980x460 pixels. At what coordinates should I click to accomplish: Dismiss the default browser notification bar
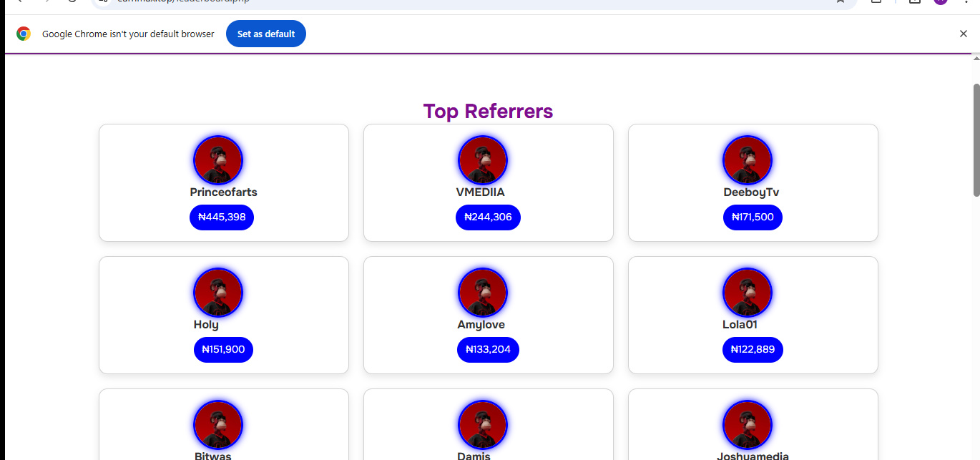pos(964,34)
